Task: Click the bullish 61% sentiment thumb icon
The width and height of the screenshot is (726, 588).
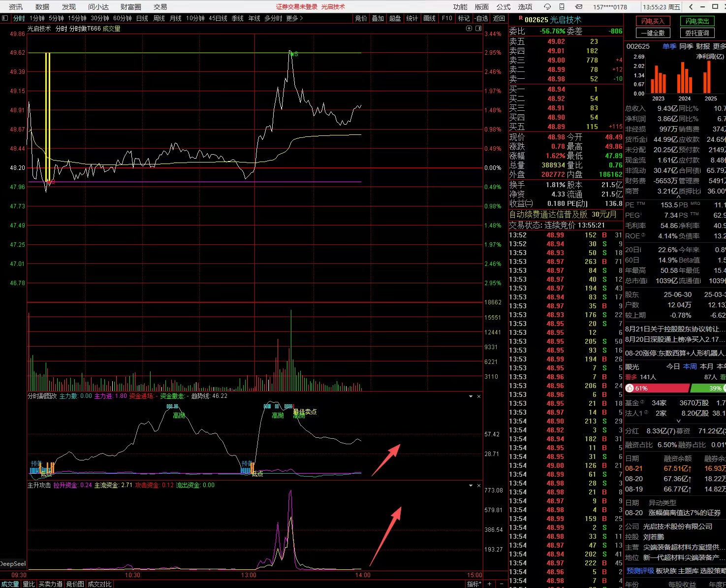Action: 630,389
